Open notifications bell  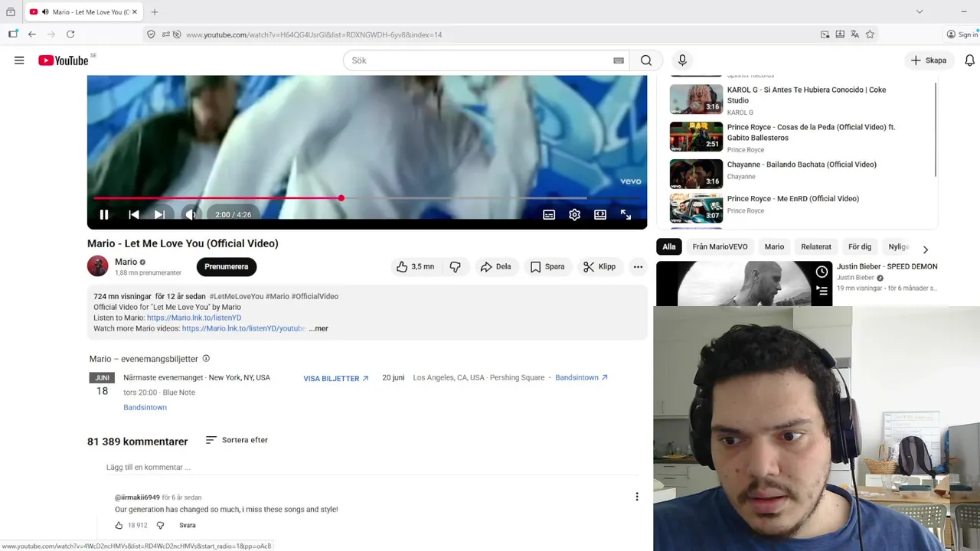(x=969, y=60)
